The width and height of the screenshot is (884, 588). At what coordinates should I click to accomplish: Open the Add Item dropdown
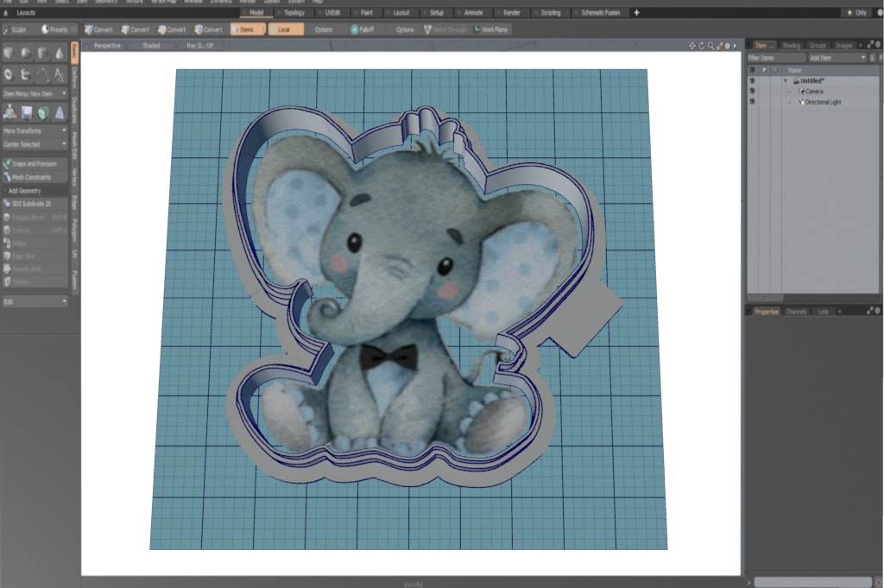[837, 57]
